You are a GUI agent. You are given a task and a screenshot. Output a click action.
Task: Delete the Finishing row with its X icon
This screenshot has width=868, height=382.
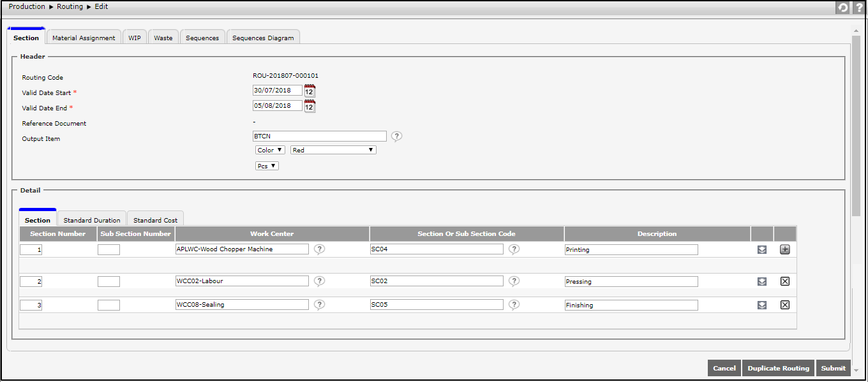click(x=785, y=305)
